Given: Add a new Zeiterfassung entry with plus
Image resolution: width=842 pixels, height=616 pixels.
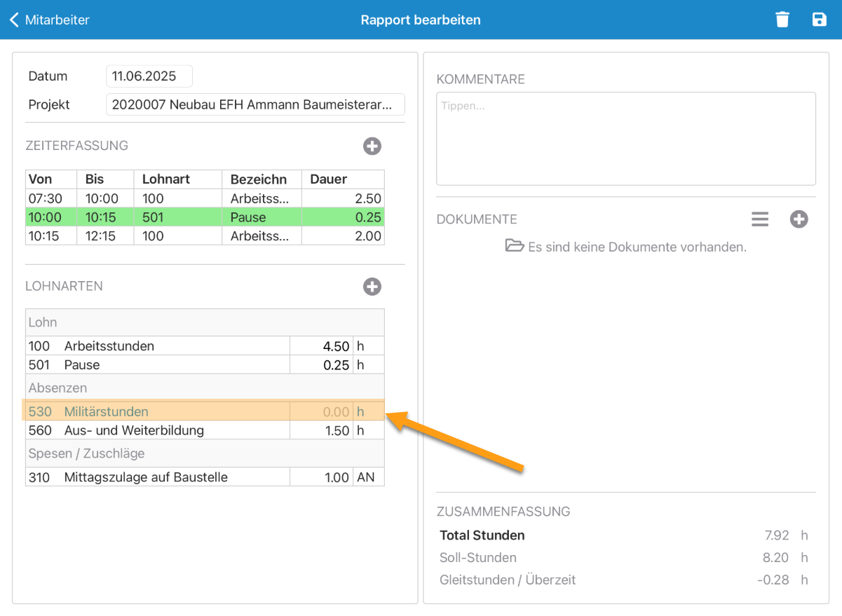Looking at the screenshot, I should pyautogui.click(x=372, y=146).
